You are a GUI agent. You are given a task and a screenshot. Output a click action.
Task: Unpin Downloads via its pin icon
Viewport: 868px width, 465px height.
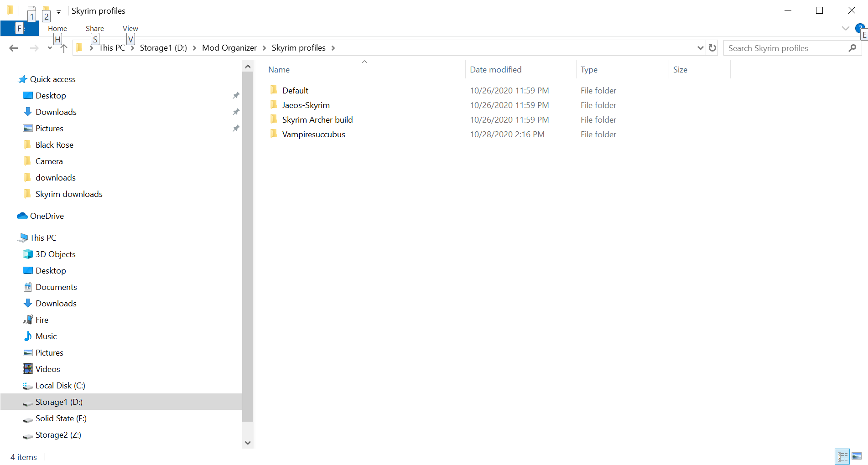236,112
